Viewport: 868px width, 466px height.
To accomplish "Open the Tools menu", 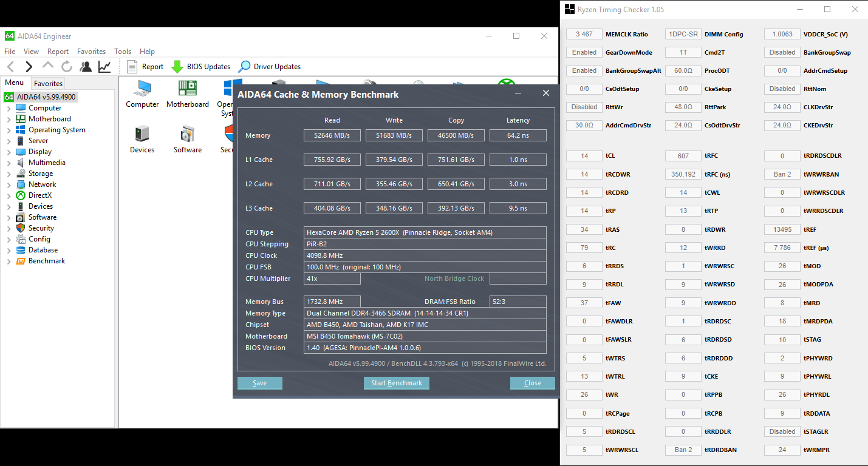I will (x=123, y=52).
